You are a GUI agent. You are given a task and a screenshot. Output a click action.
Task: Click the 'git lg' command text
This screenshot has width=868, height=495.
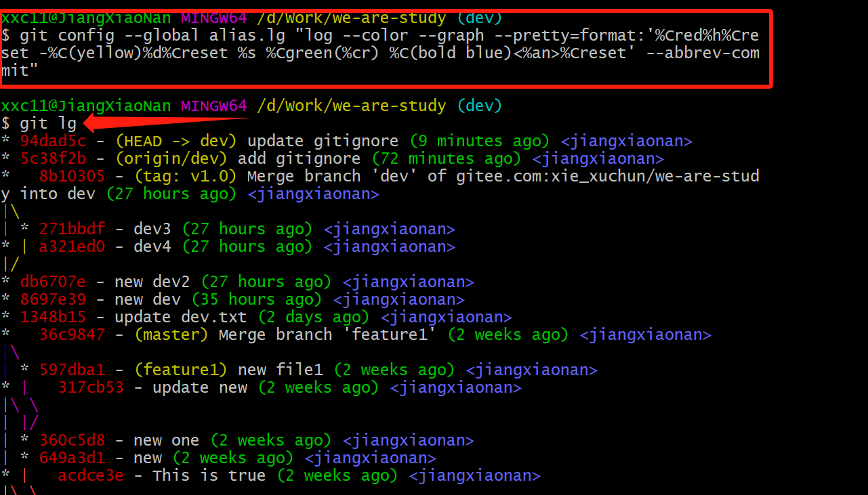click(x=47, y=123)
